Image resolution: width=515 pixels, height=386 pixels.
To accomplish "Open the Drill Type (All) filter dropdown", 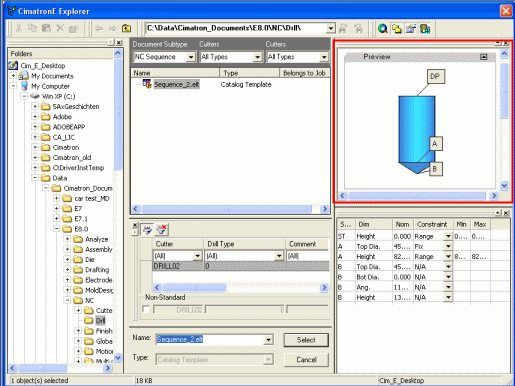I will 279,256.
